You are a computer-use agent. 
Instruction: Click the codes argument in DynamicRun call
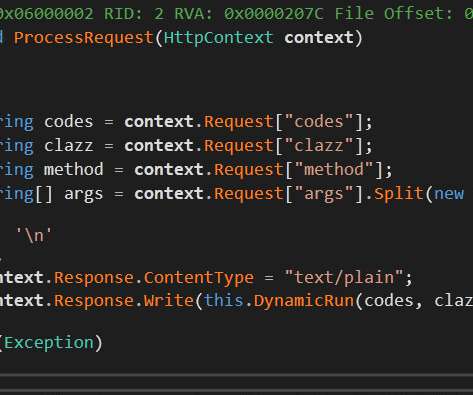389,301
